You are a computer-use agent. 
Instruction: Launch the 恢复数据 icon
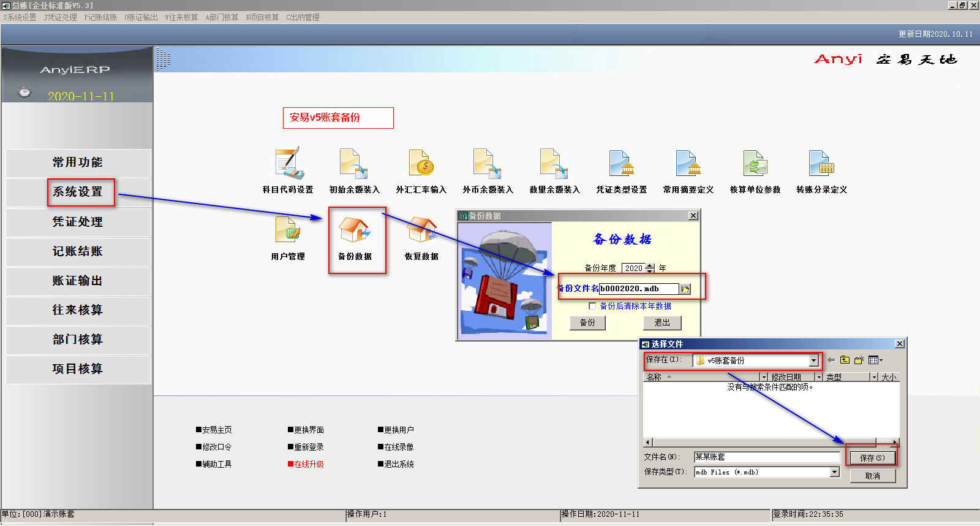click(421, 231)
